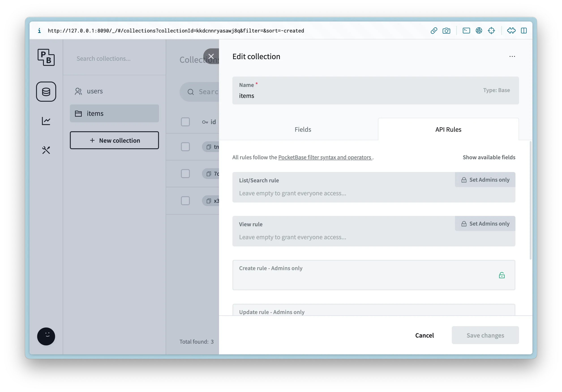Toggle the select-all checkbox in table header

click(185, 122)
